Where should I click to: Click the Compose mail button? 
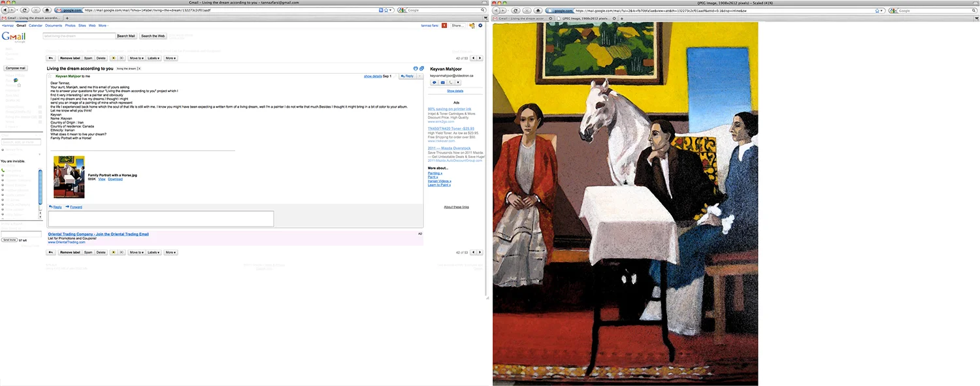(x=15, y=68)
